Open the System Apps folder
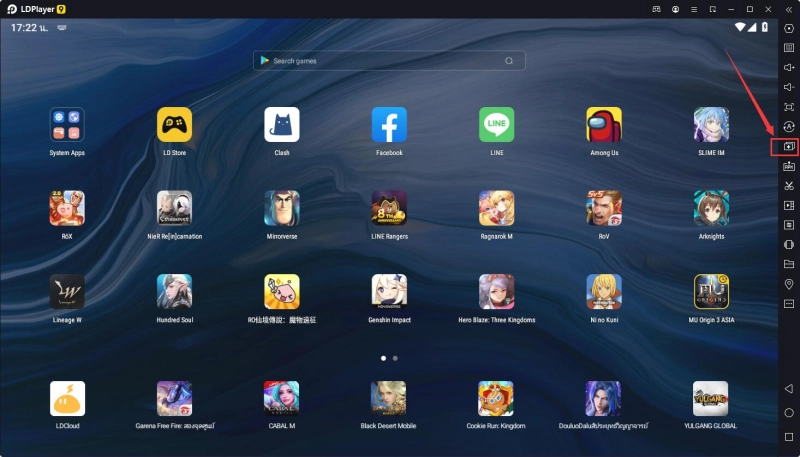Screen dimensions: 800x457 (67, 124)
